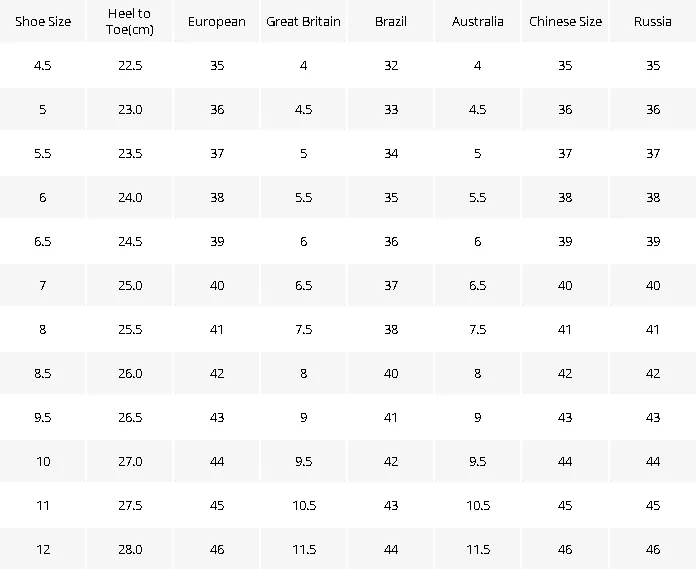Click shoe size 9.5 in first column
Screen dimensions: 697x569
coord(43,417)
